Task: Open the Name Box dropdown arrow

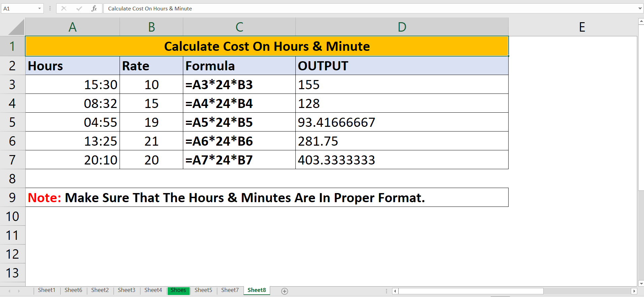Action: pos(39,8)
